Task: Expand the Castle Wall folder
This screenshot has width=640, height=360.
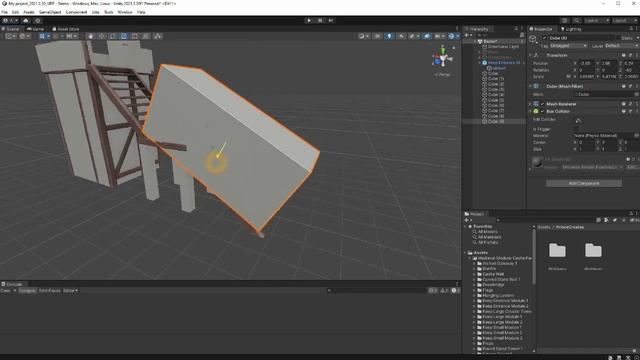Action: [475, 274]
